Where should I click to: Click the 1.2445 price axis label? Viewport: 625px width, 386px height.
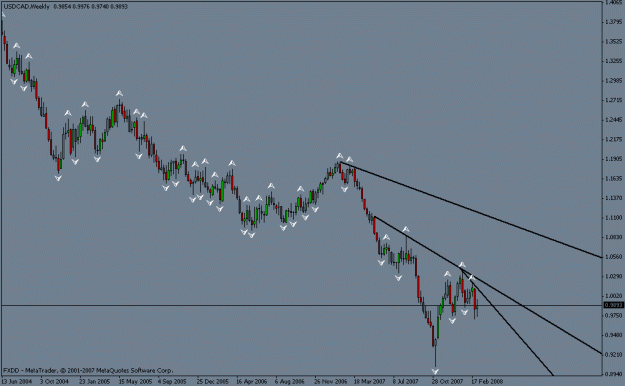[x=613, y=120]
